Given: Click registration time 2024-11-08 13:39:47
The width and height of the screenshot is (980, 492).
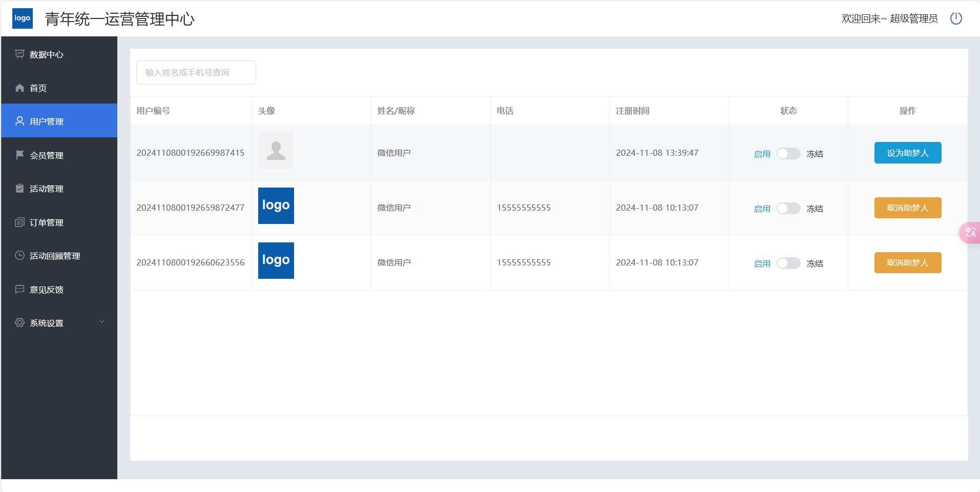Looking at the screenshot, I should coord(657,153).
